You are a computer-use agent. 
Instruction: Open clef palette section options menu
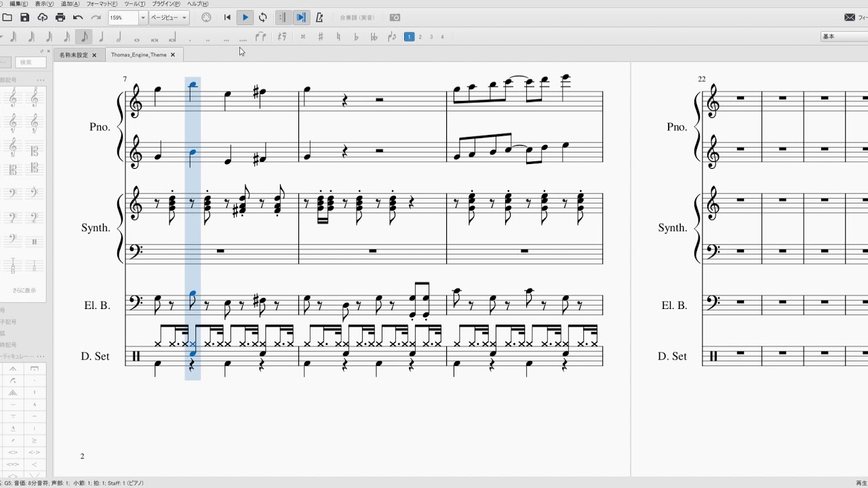[41, 80]
